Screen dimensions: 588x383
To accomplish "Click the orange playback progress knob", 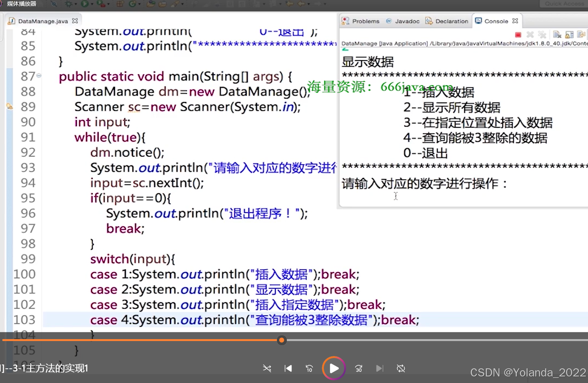I will [282, 340].
